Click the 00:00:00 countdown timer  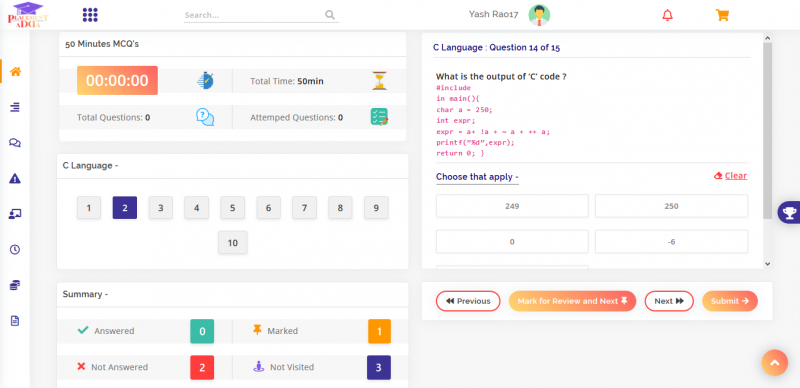pos(117,81)
